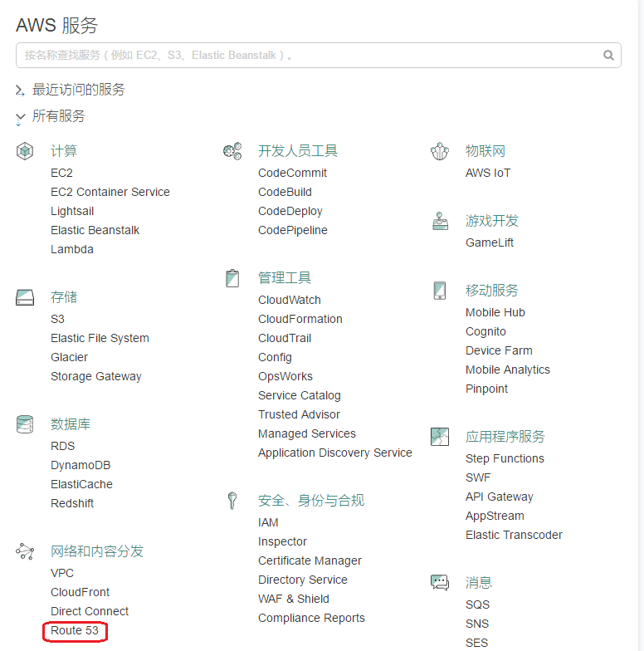Open the Glacier service

click(69, 357)
